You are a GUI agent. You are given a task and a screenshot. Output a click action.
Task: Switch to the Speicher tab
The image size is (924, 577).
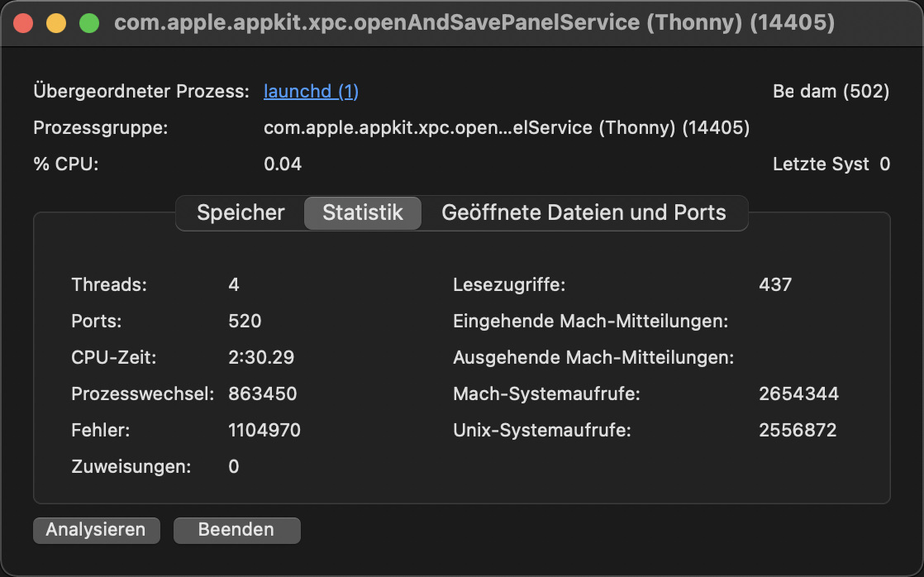pos(240,212)
